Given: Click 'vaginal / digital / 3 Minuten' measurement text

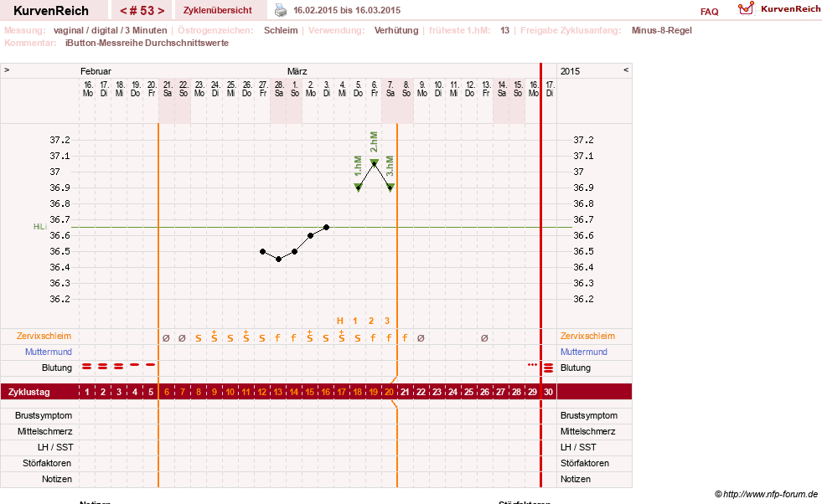Looking at the screenshot, I should click(x=110, y=30).
